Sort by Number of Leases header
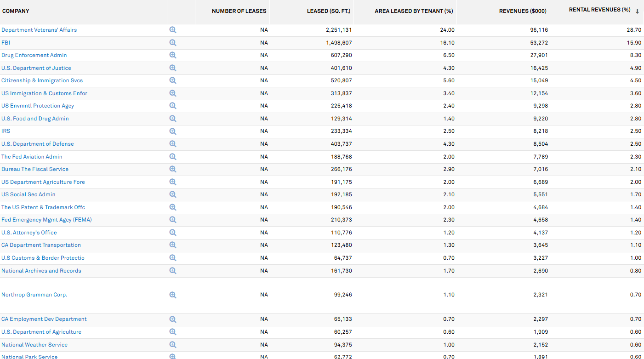 pyautogui.click(x=239, y=11)
